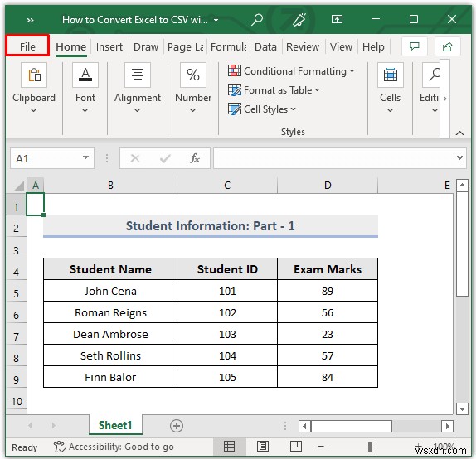Image resolution: width=476 pixels, height=459 pixels.
Task: Select the Formulas tab
Action: tap(228, 46)
